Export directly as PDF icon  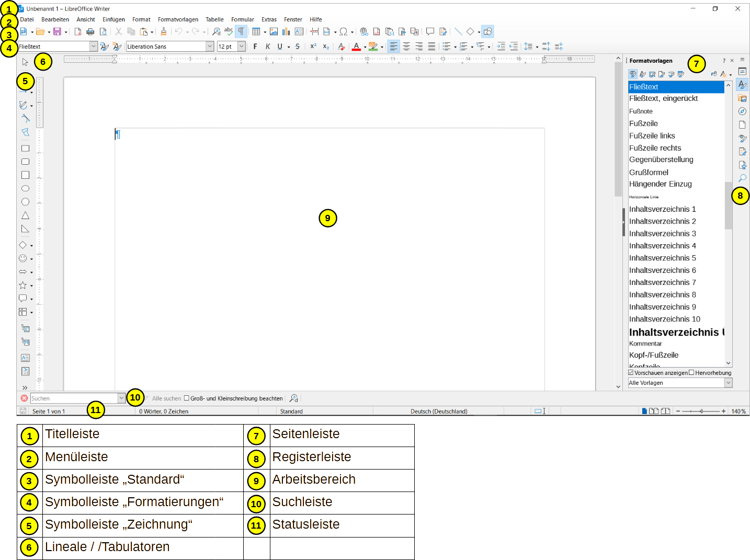[78, 32]
